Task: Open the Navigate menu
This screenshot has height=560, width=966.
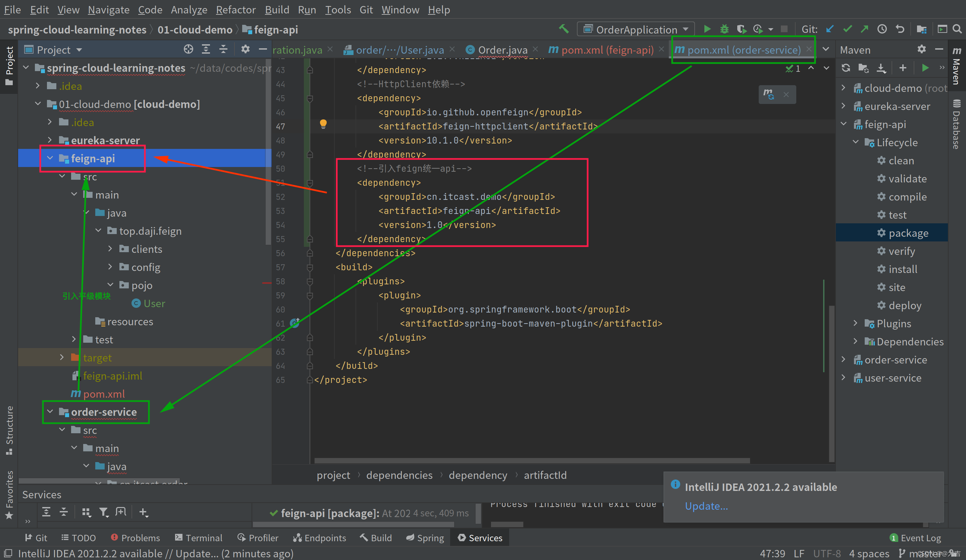Action: click(x=108, y=10)
